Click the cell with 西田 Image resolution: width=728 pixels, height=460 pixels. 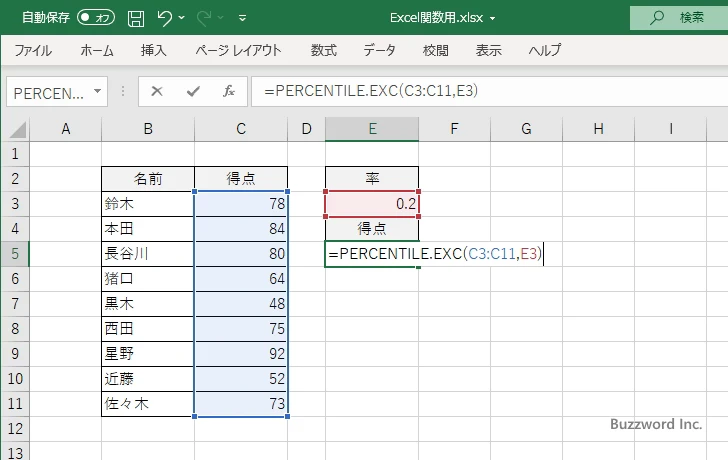click(148, 329)
